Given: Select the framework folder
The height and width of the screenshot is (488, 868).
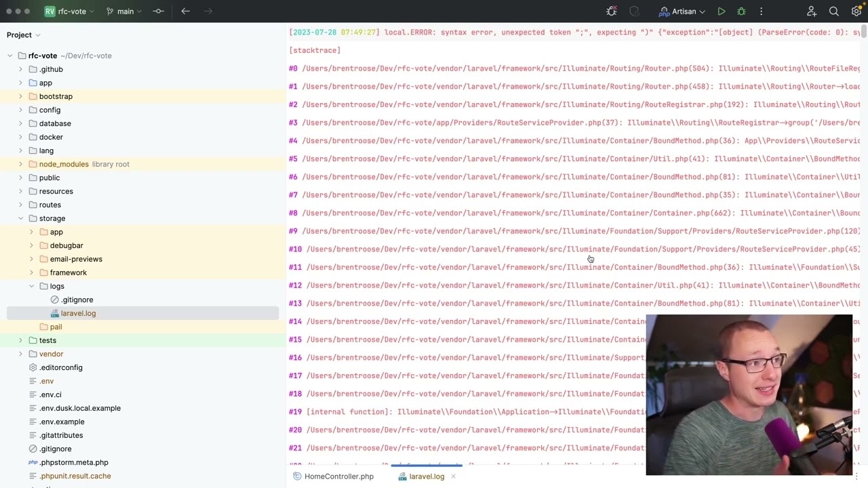Looking at the screenshot, I should 68,272.
